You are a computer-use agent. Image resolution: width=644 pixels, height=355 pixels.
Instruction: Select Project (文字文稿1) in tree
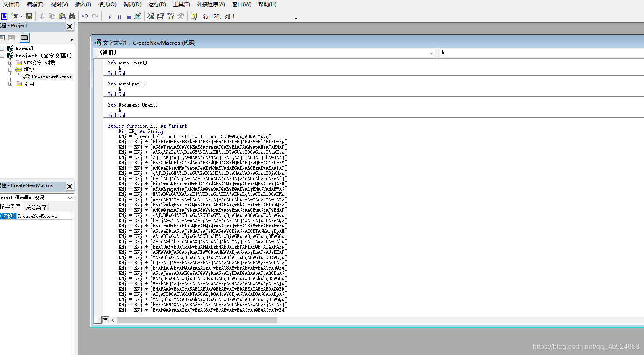44,56
